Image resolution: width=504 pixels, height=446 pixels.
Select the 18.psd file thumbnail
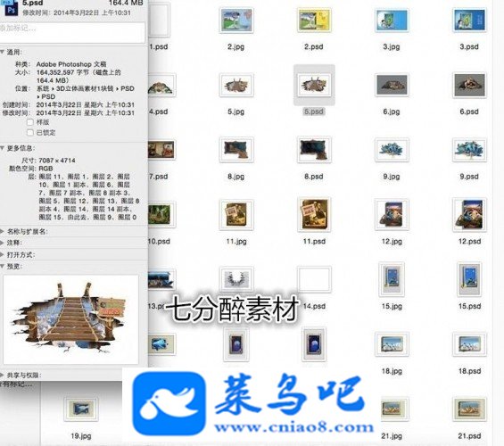point(469,343)
